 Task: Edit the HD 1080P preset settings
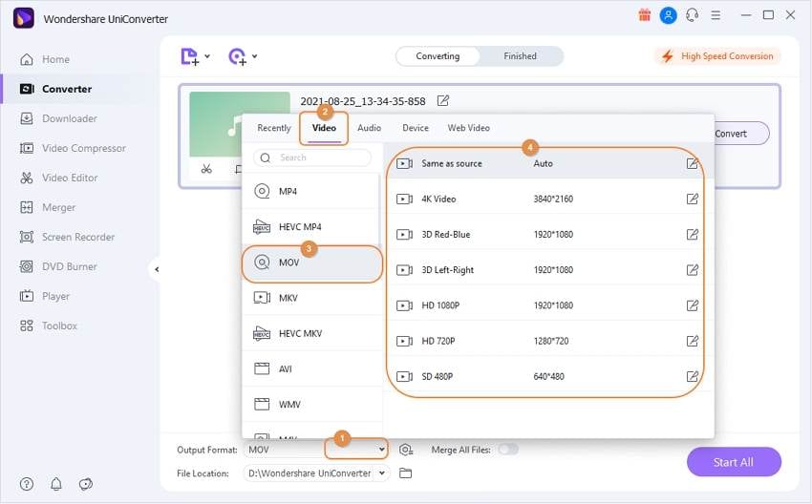[x=692, y=305]
